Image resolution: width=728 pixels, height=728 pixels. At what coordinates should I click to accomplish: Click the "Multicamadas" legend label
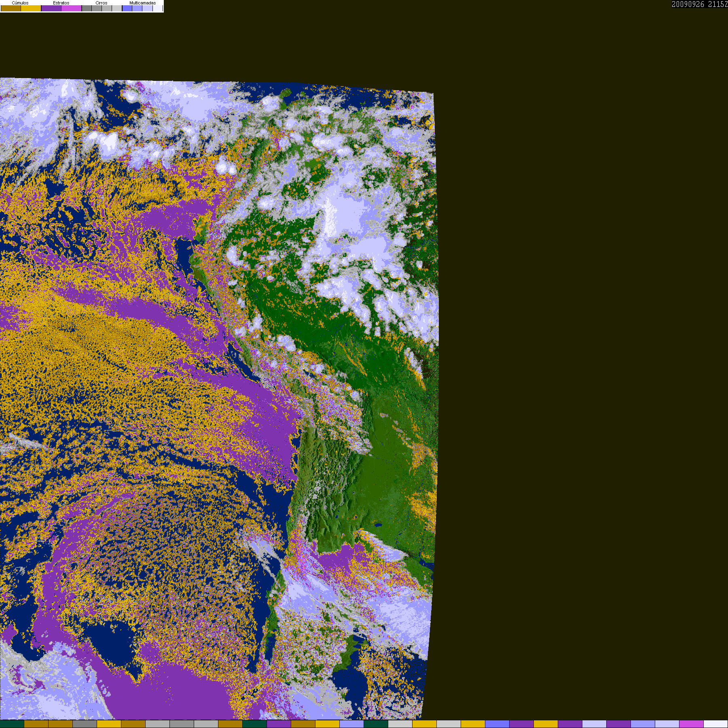click(x=142, y=3)
